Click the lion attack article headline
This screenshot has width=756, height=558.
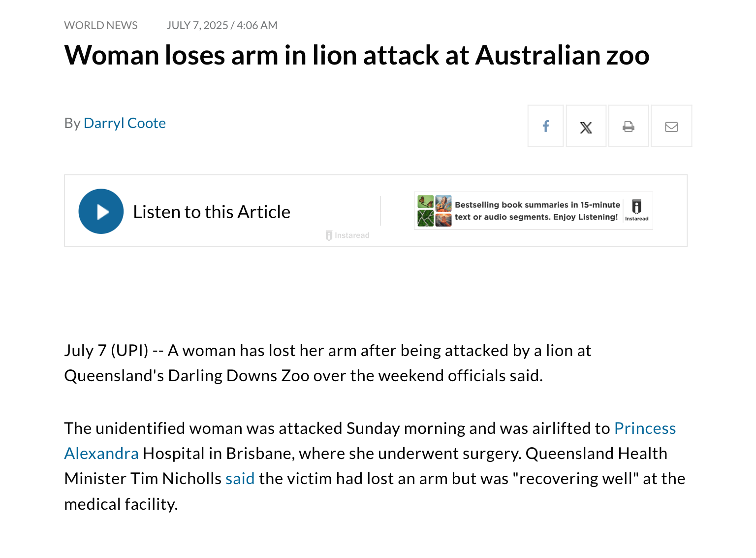357,55
